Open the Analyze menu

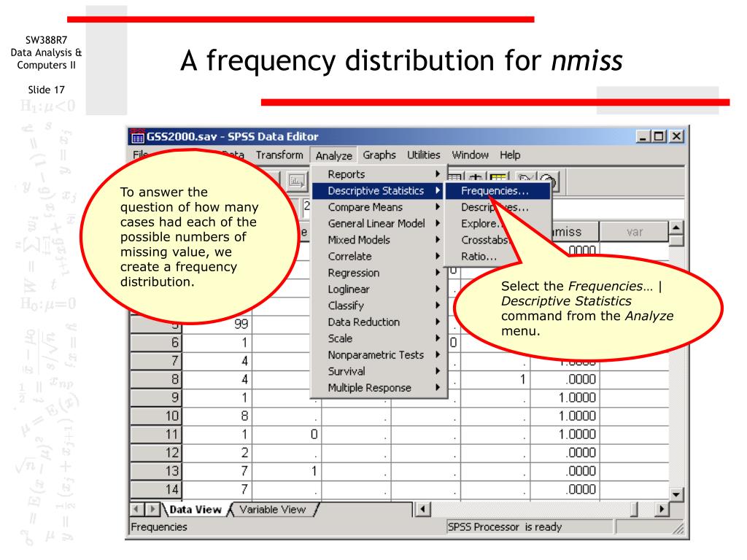tap(333, 155)
